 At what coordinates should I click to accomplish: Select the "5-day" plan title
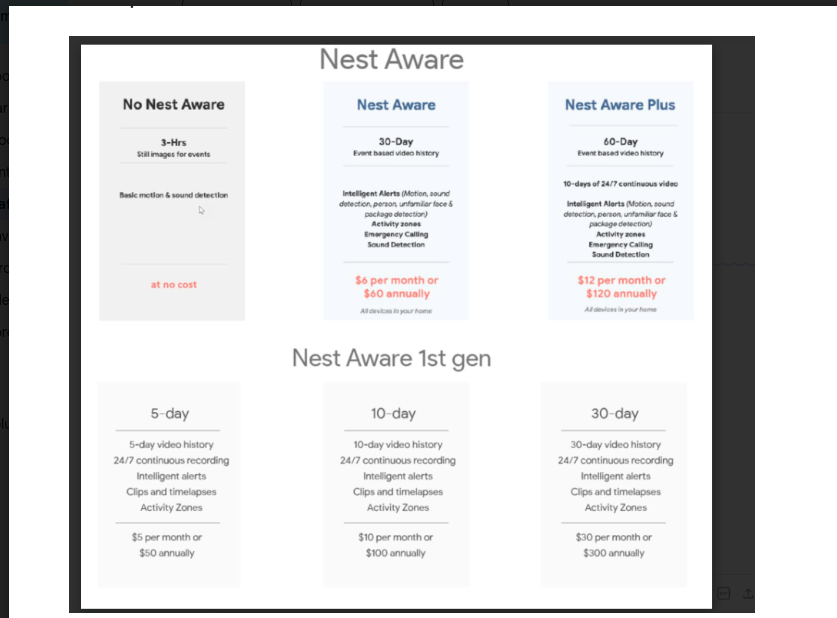[169, 413]
